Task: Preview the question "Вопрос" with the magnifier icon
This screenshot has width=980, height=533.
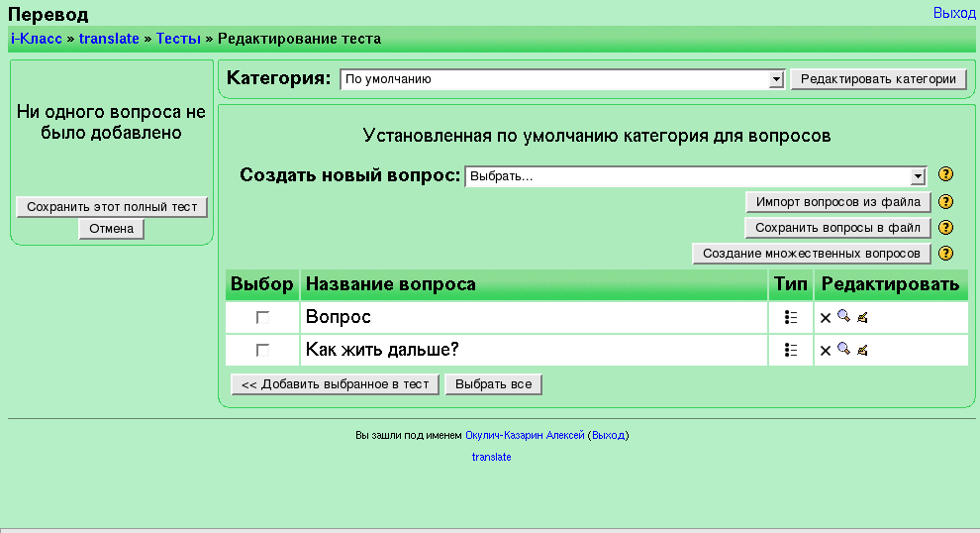Action: coord(843,317)
